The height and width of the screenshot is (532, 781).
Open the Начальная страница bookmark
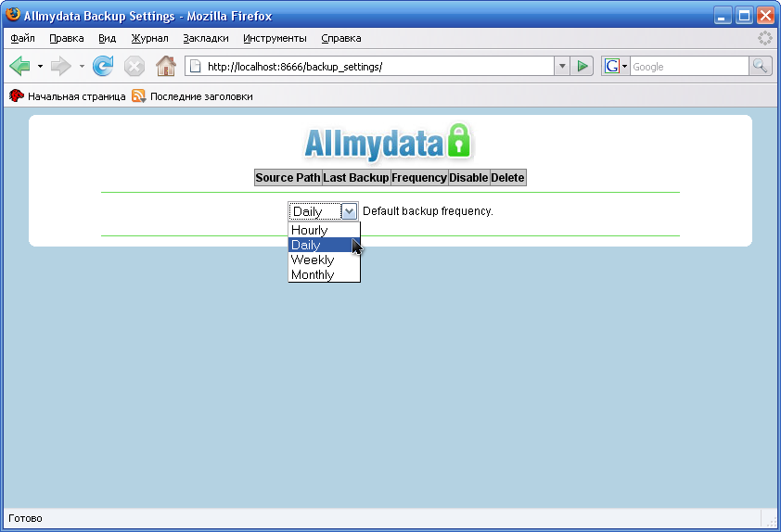tap(67, 96)
